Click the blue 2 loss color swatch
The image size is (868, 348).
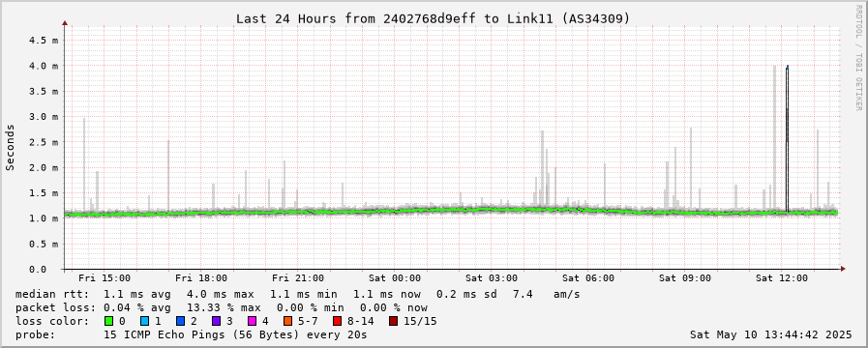coord(180,321)
